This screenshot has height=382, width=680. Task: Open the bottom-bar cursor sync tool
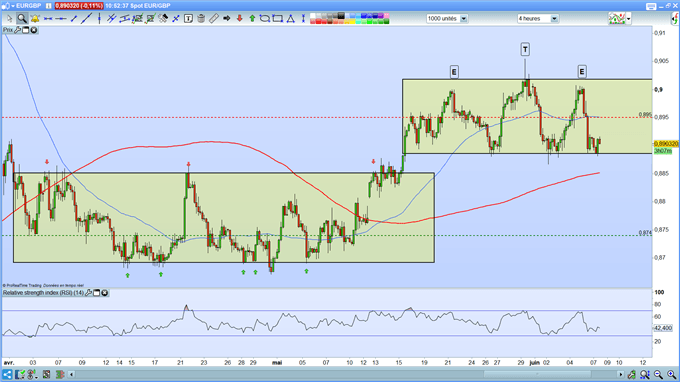coord(20,374)
